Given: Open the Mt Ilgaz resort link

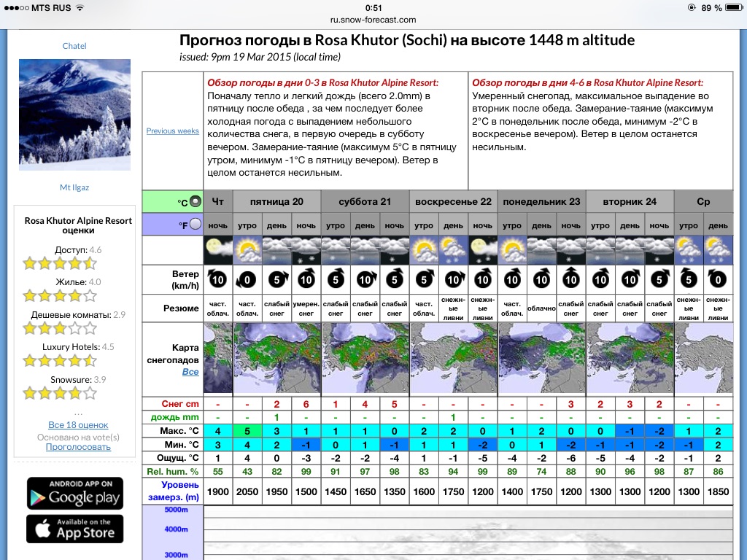Looking at the screenshot, I should pyautogui.click(x=74, y=187).
